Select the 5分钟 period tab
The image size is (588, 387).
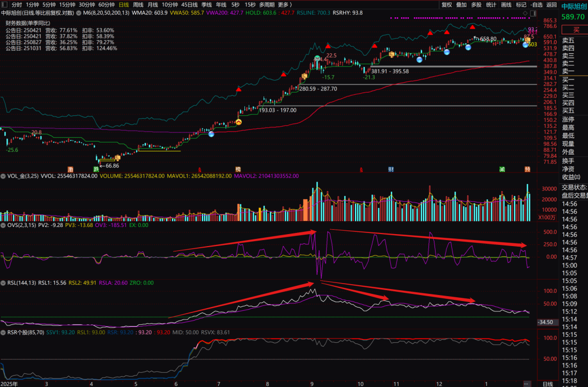49,5
